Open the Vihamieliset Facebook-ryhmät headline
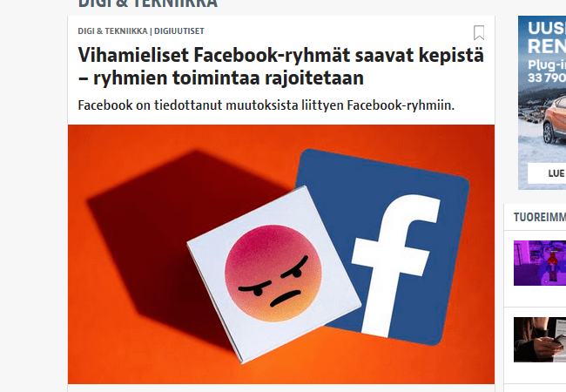 point(280,66)
